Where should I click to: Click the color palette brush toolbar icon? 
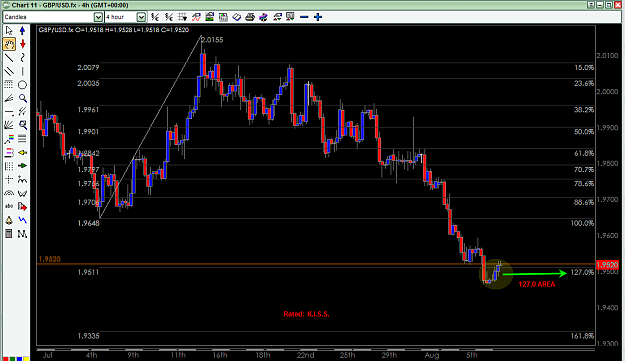tap(263, 17)
